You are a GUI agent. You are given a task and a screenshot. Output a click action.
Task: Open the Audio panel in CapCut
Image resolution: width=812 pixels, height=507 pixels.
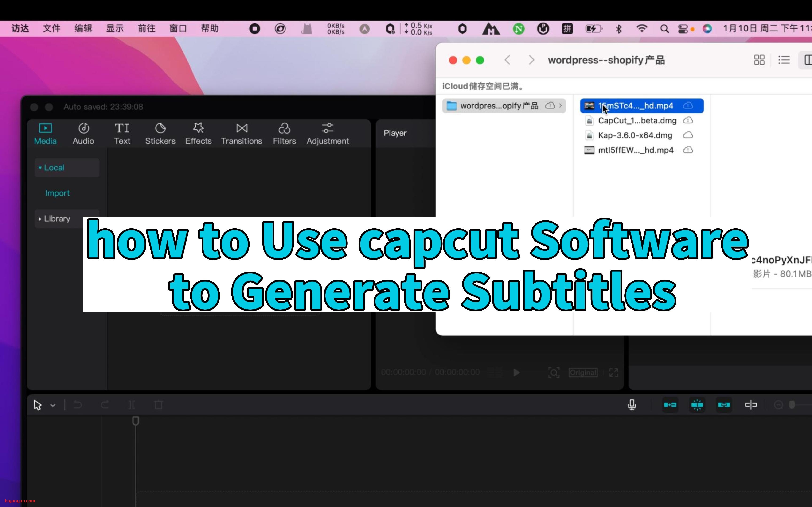click(x=83, y=133)
